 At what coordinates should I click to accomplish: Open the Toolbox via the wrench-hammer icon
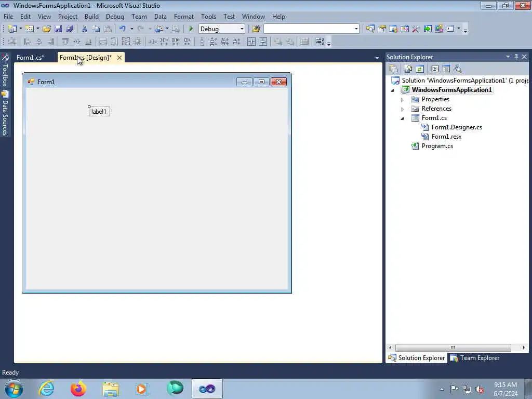[416, 29]
